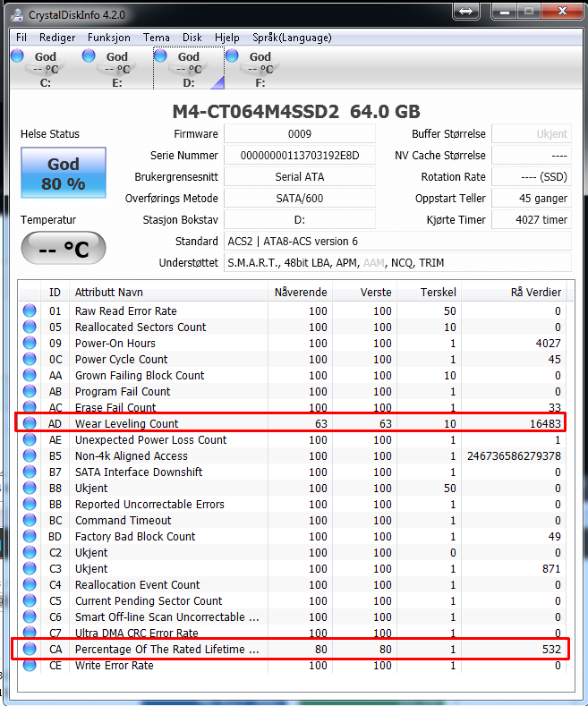Click status icon of Write Error Rate
This screenshot has height=706, width=588.
coord(30,665)
